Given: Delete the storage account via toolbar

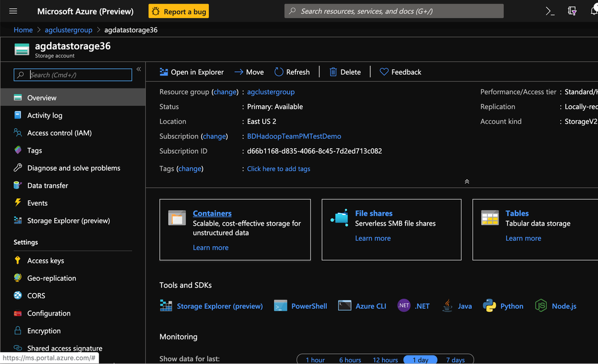Looking at the screenshot, I should point(345,72).
